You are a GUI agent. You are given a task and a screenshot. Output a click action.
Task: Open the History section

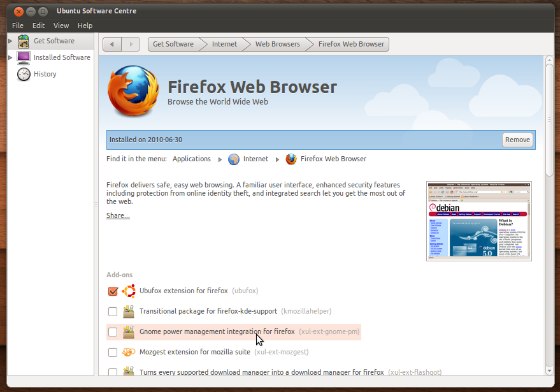[x=44, y=73]
